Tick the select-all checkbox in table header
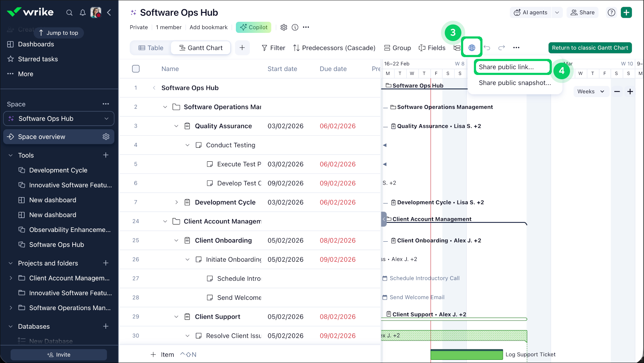The width and height of the screenshot is (644, 363). [x=136, y=69]
